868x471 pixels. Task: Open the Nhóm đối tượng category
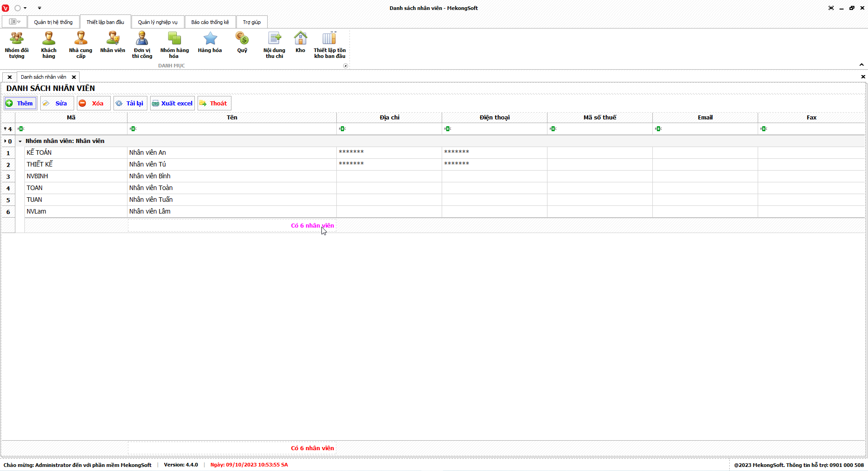click(17, 45)
